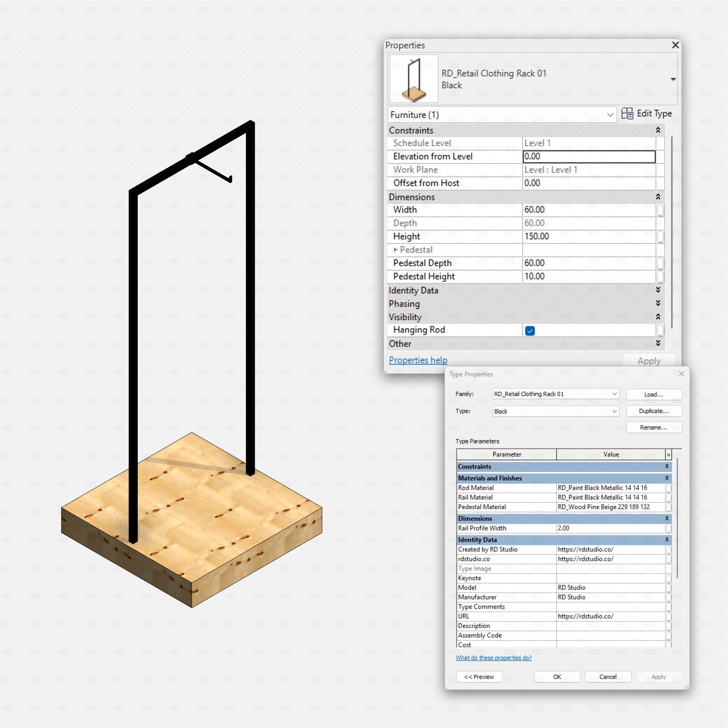Click the associate button beside Pedestal Height
This screenshot has height=728, width=728.
point(660,277)
